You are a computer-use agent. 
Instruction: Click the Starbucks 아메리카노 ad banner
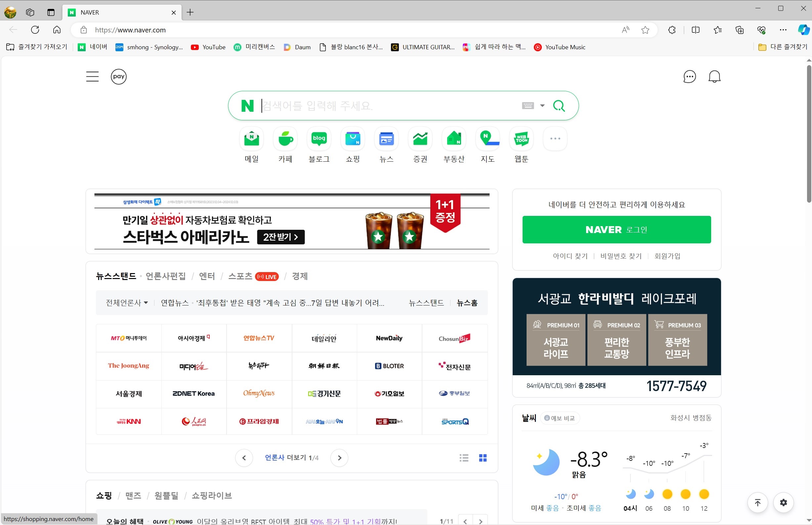pyautogui.click(x=292, y=222)
